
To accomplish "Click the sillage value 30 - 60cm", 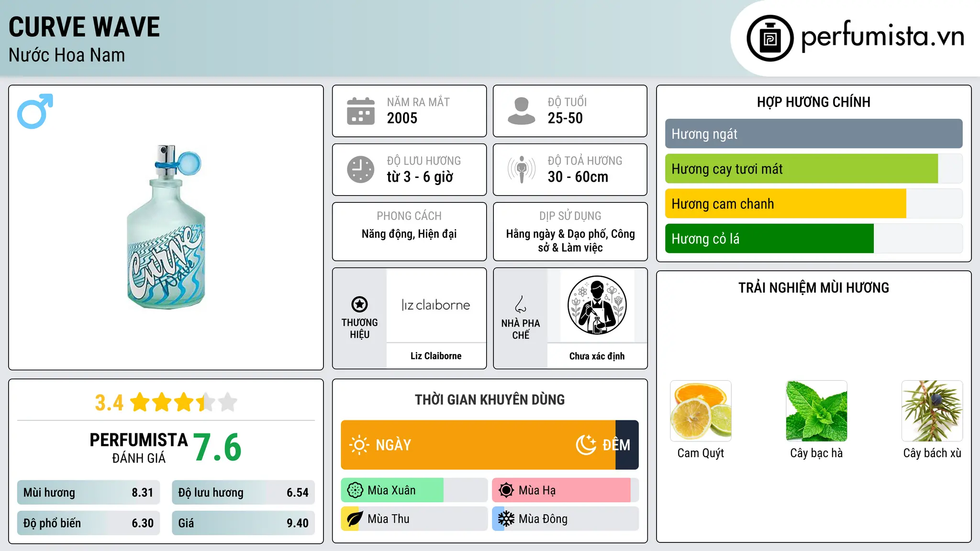I will click(x=578, y=177).
